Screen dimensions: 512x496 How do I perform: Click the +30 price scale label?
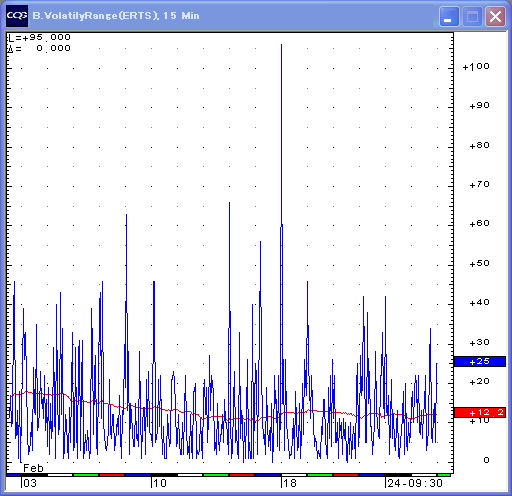[479, 342]
